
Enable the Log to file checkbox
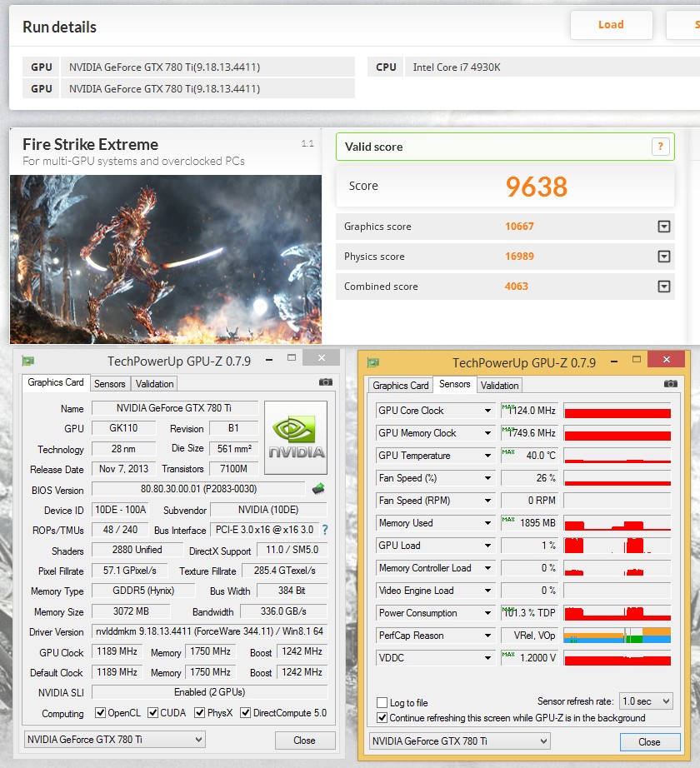(x=382, y=702)
